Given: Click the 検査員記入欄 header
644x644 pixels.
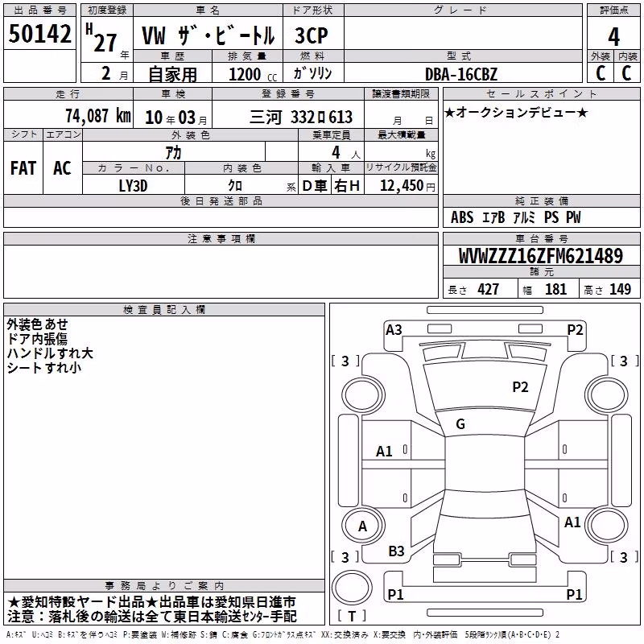Looking at the screenshot, I should 164,310.
